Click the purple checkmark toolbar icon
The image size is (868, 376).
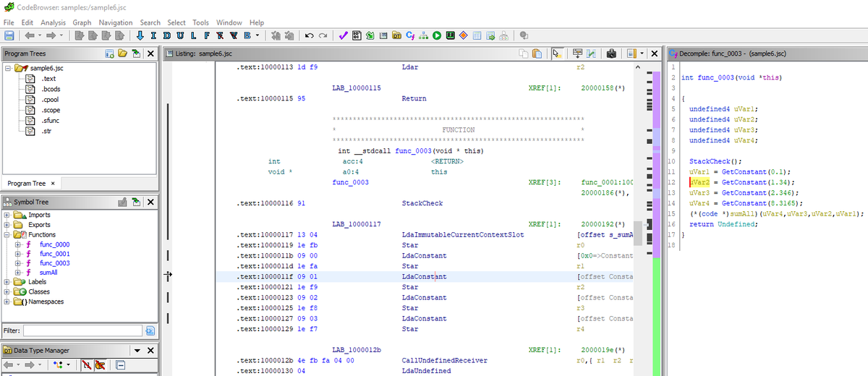[x=343, y=35]
